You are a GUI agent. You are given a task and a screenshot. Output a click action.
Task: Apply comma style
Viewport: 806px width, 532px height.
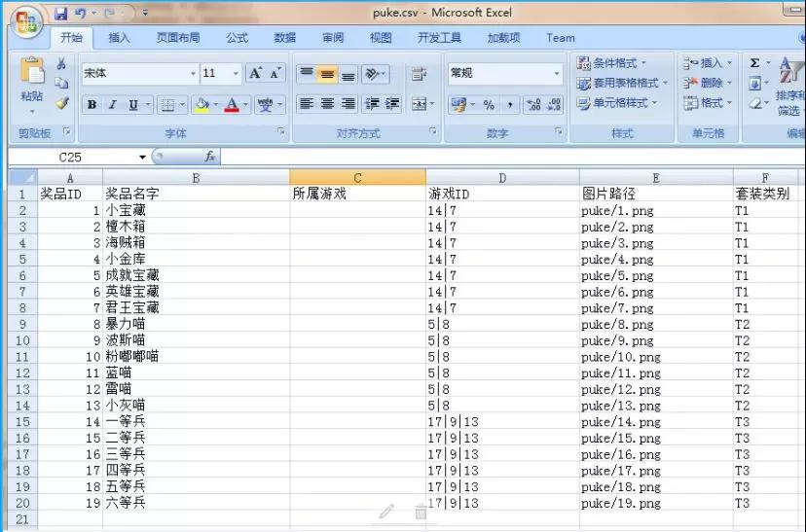[x=510, y=105]
